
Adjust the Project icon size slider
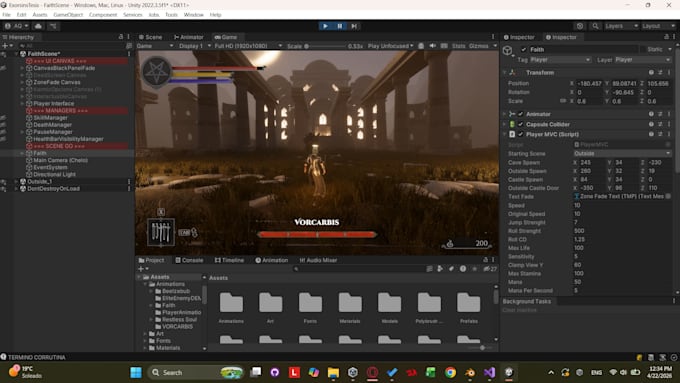tap(480, 347)
